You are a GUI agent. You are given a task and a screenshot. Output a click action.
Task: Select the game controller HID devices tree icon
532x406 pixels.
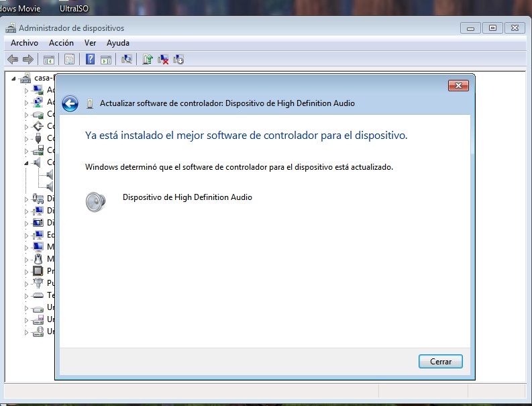[x=38, y=199]
